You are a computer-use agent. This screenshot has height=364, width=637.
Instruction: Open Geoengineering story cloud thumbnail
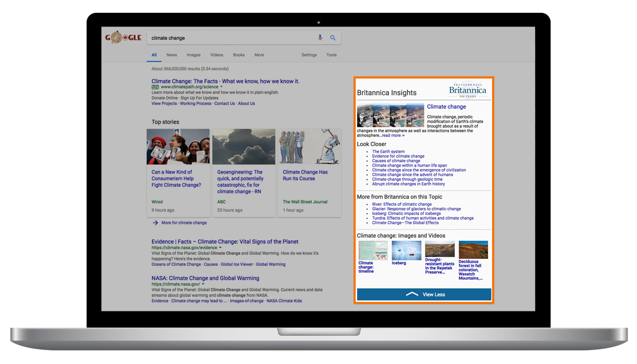(244, 146)
